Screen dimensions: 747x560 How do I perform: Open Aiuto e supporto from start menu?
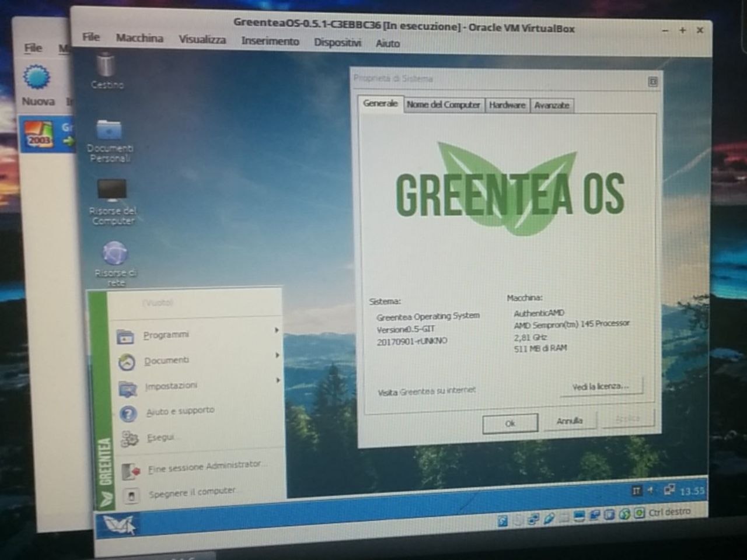pyautogui.click(x=180, y=411)
